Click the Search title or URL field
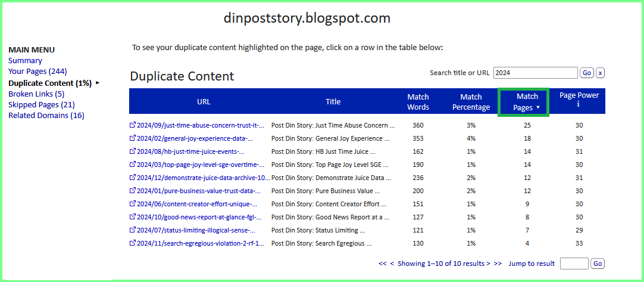 536,73
